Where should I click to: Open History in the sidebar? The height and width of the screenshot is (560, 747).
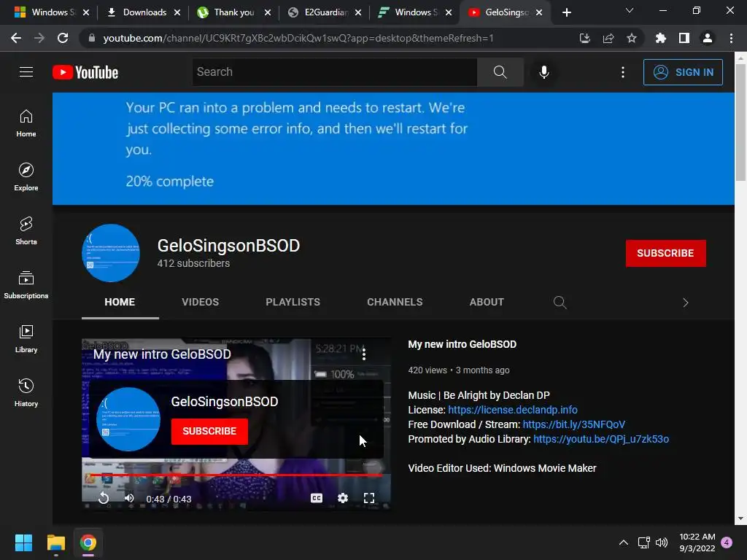click(x=26, y=392)
